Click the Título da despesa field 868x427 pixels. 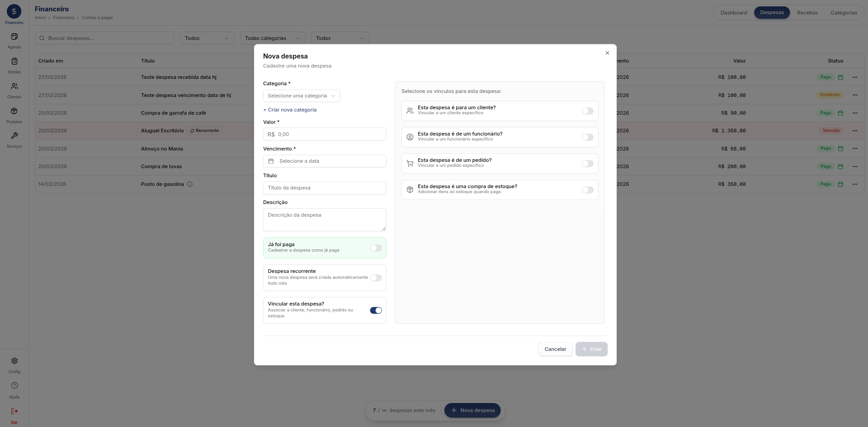325,188
